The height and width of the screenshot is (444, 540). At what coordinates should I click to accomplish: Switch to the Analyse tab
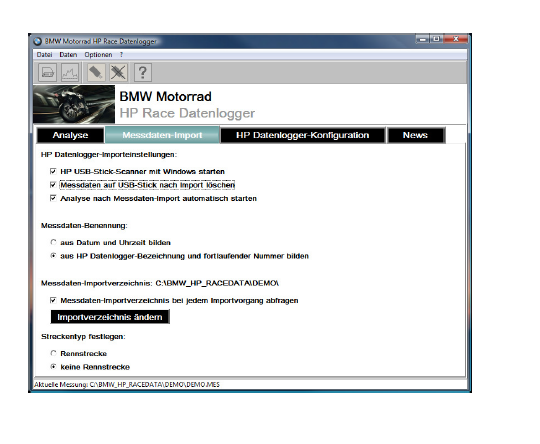(70, 135)
